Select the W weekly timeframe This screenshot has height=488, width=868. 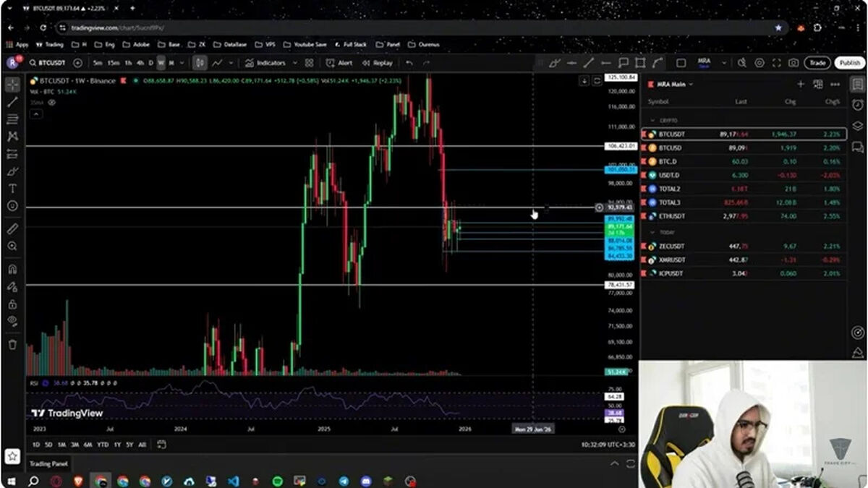click(161, 63)
